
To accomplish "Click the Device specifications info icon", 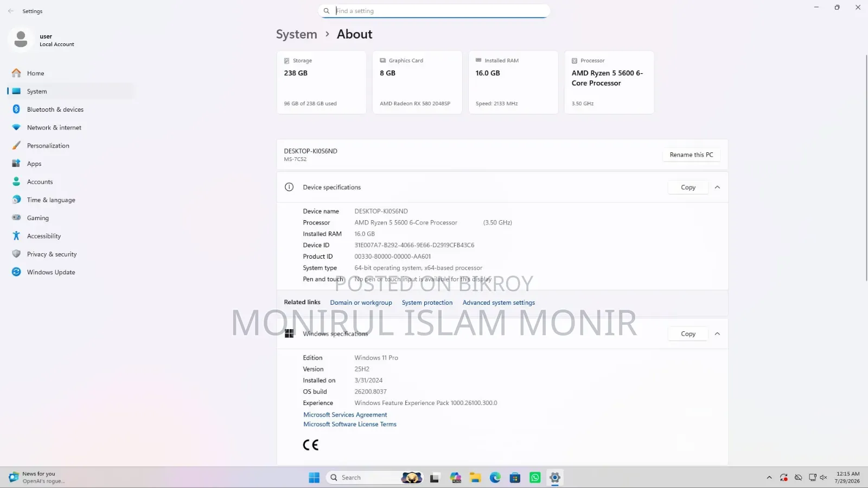I will pyautogui.click(x=289, y=187).
